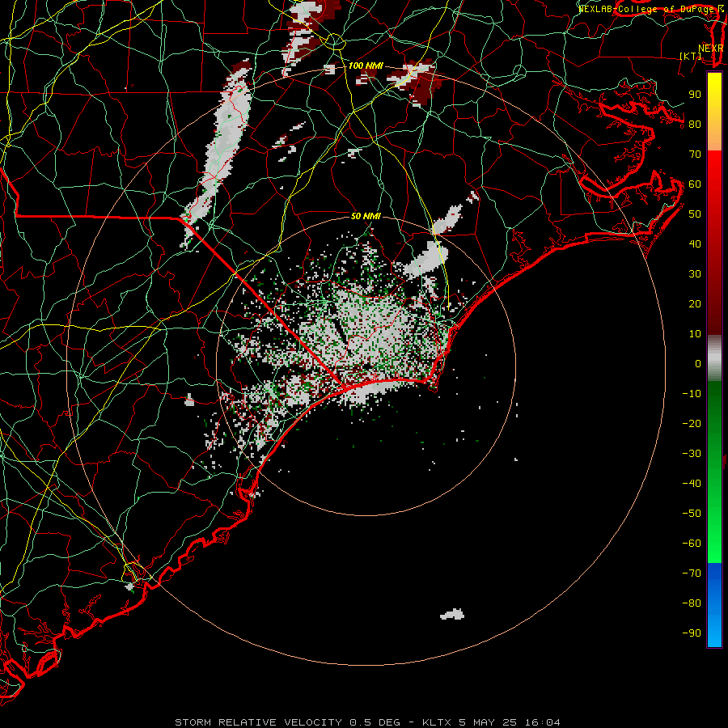Click the minus 90 scale label
The image size is (728, 728).
[692, 633]
